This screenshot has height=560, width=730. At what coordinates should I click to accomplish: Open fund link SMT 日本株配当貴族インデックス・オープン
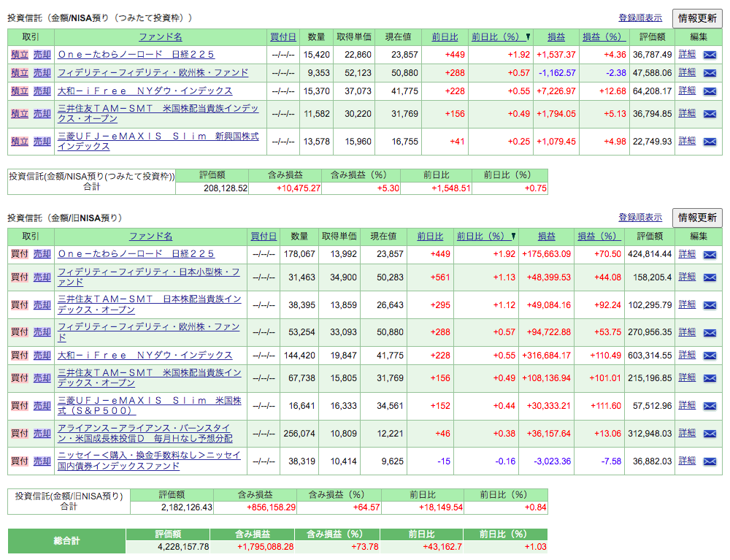point(150,304)
